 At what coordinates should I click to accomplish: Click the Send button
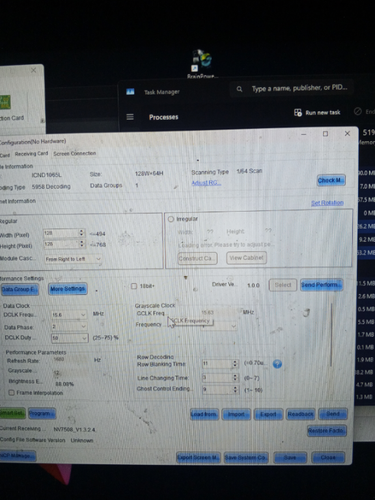[x=333, y=414]
